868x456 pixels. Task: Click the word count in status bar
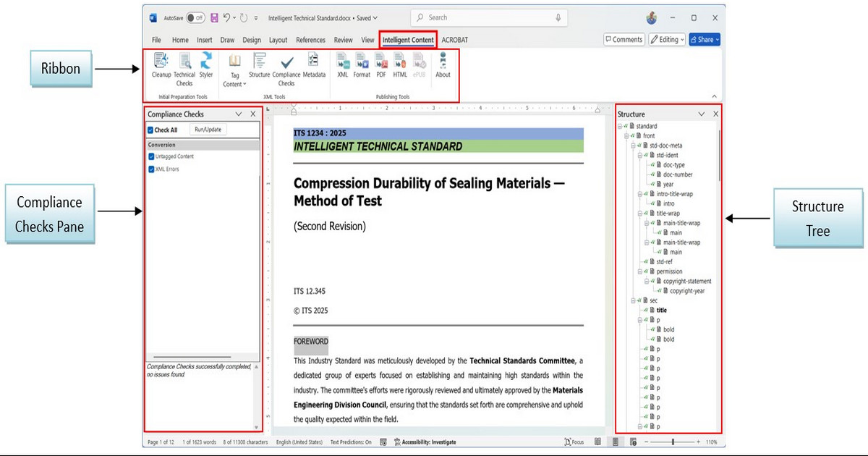click(199, 442)
